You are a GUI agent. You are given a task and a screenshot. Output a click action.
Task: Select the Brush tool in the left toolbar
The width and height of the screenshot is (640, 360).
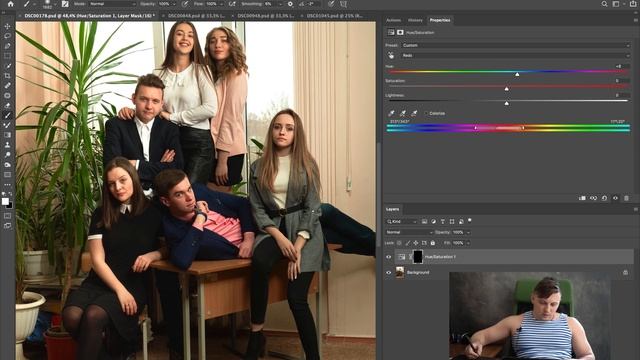[7, 115]
